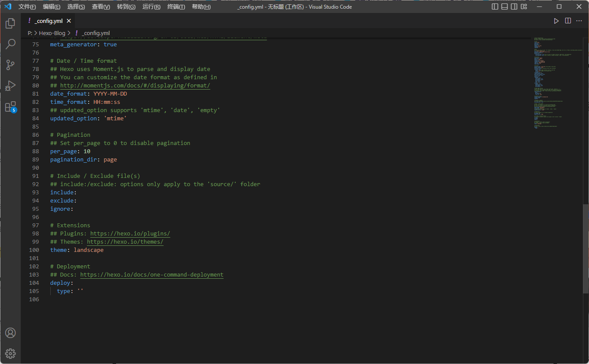The height and width of the screenshot is (364, 589).
Task: Open the Run and Debug view
Action: (10, 86)
